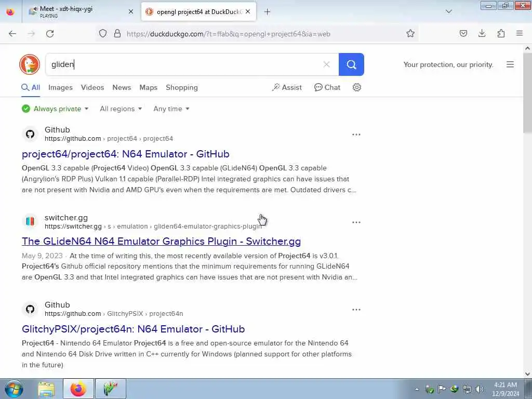532x399 pixels.
Task: Show hidden system tray icons
Action: (x=417, y=390)
